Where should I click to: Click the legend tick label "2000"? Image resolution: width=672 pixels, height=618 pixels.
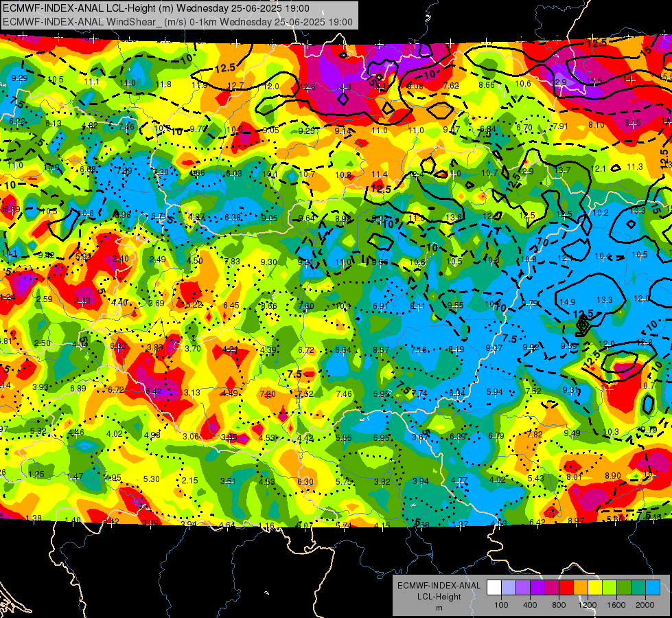click(645, 605)
